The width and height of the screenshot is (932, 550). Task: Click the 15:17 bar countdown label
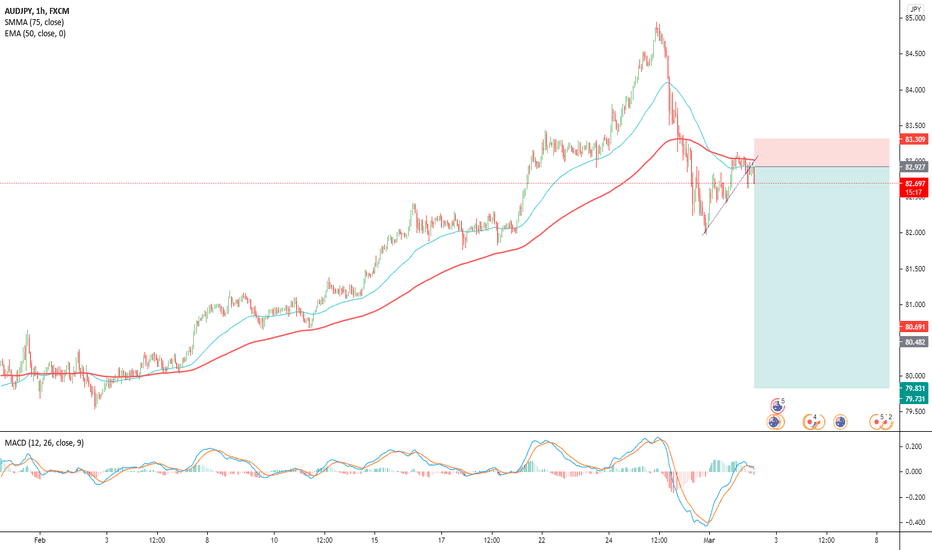click(x=914, y=193)
